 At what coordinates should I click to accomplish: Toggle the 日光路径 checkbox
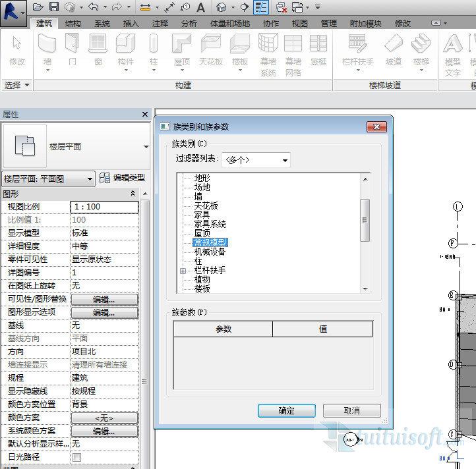(76, 457)
